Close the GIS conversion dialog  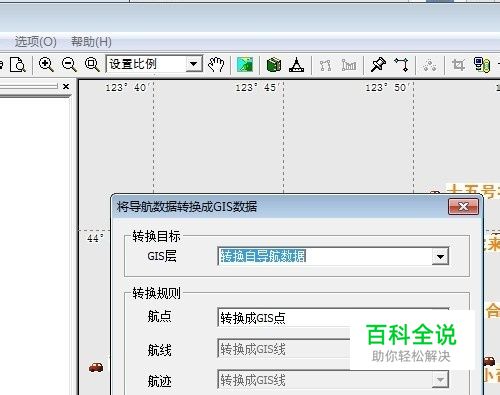pyautogui.click(x=463, y=207)
